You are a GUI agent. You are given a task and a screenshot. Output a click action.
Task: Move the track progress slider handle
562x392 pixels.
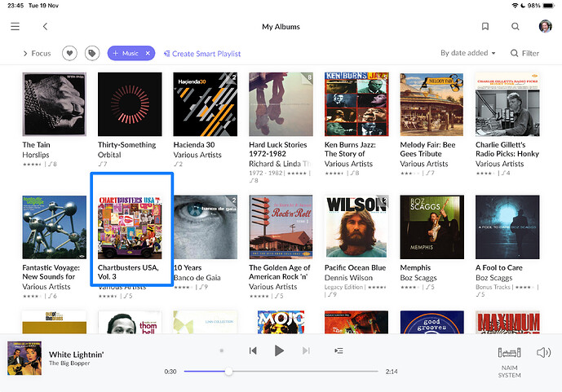(x=228, y=372)
